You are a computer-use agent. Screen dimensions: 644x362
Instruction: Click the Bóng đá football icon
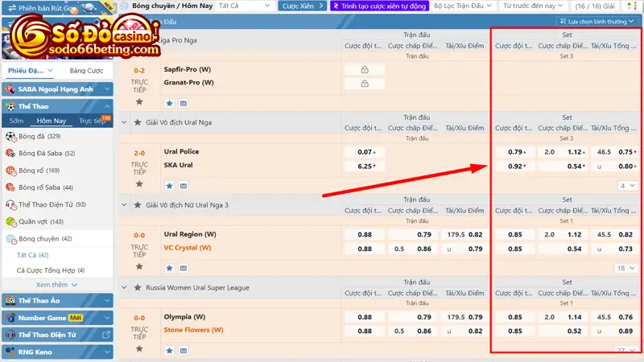[10, 137]
